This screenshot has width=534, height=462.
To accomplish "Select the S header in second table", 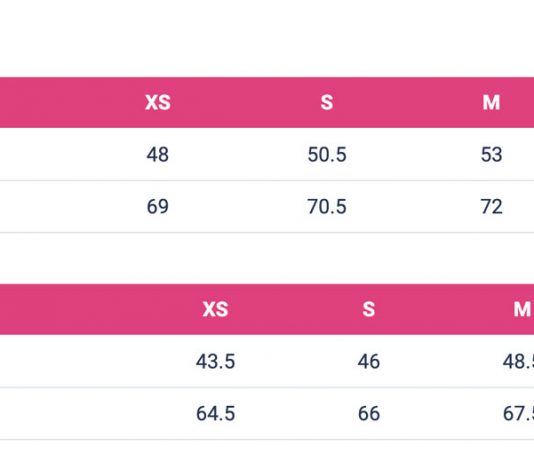I will tap(369, 309).
